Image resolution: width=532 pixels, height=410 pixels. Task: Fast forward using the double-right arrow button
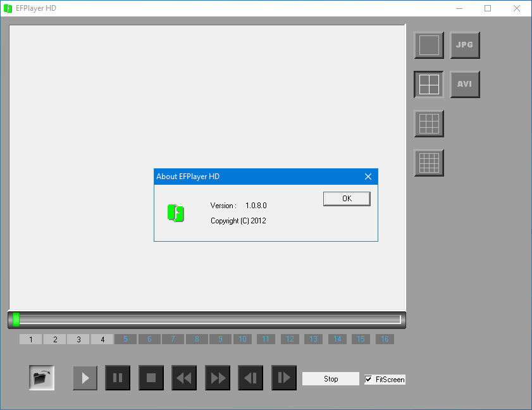(x=218, y=378)
